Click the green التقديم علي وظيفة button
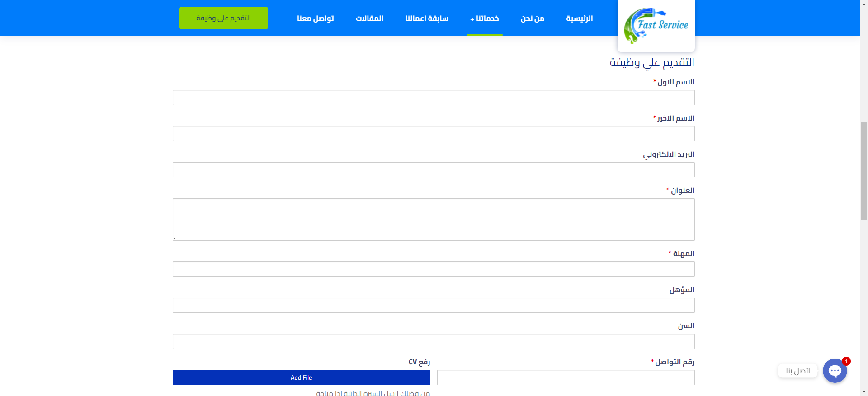 coord(224,18)
